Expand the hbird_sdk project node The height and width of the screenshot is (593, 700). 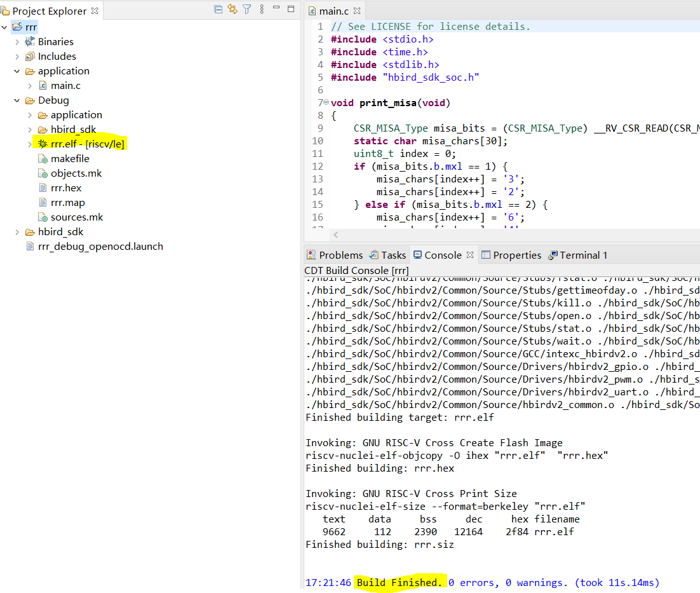click(16, 231)
